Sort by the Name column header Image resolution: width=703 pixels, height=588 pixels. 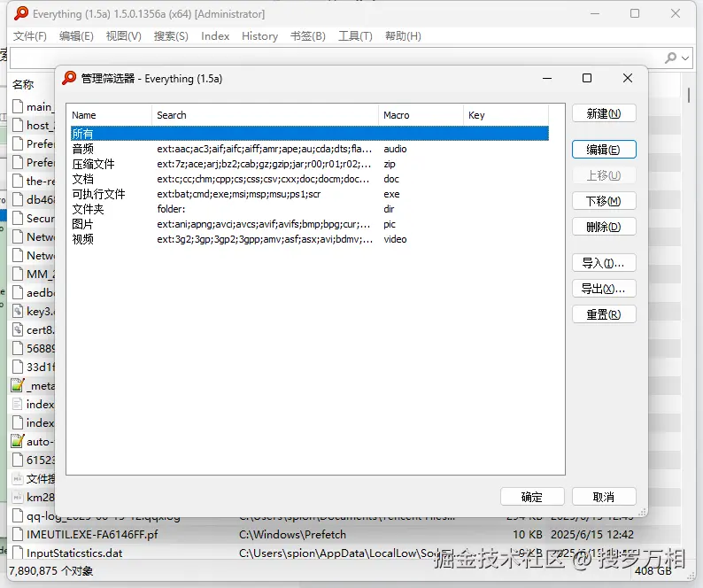click(x=109, y=115)
